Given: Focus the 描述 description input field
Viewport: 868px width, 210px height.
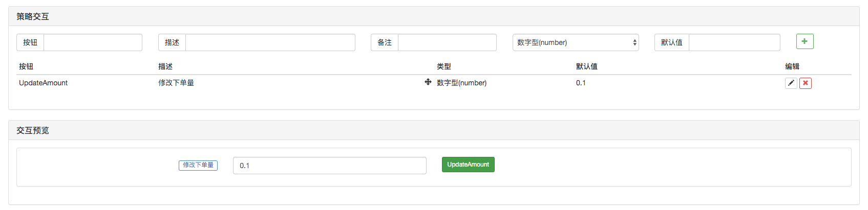Looking at the screenshot, I should [270, 42].
